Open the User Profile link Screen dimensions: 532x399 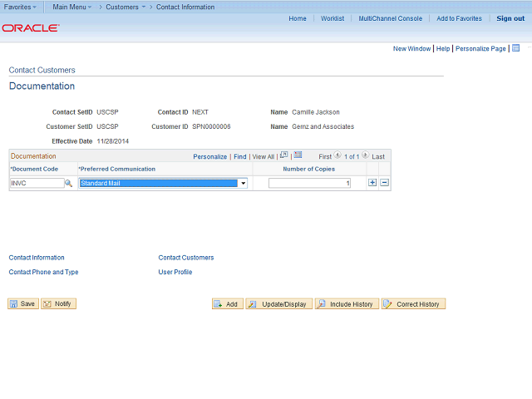175,272
